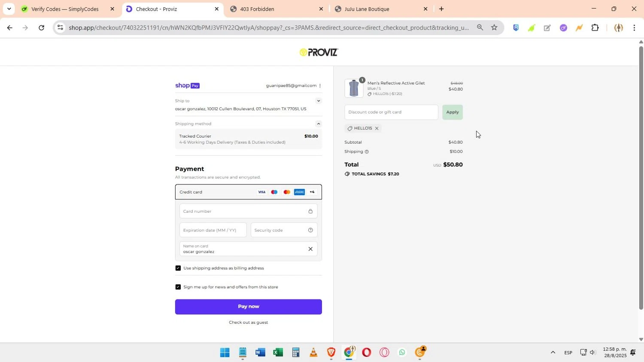Screen dimensions: 644x362
Task: Open a new browser tab
Action: click(x=441, y=9)
